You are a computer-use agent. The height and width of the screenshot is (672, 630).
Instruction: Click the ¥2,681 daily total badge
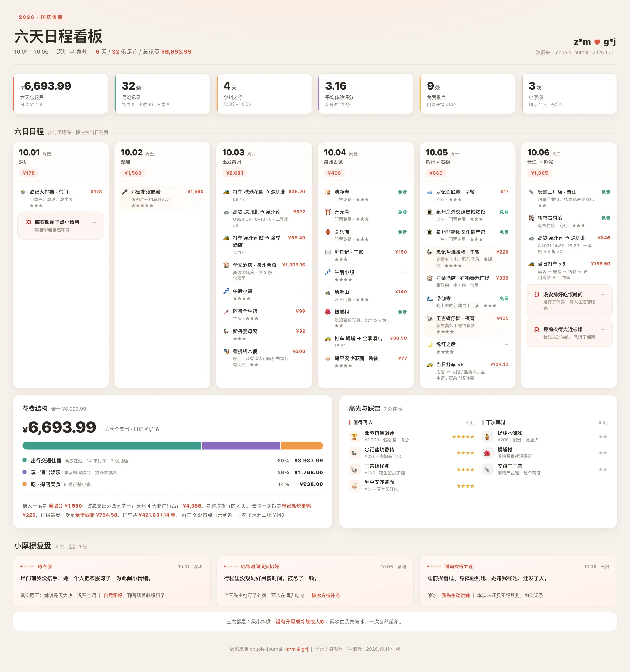point(234,173)
